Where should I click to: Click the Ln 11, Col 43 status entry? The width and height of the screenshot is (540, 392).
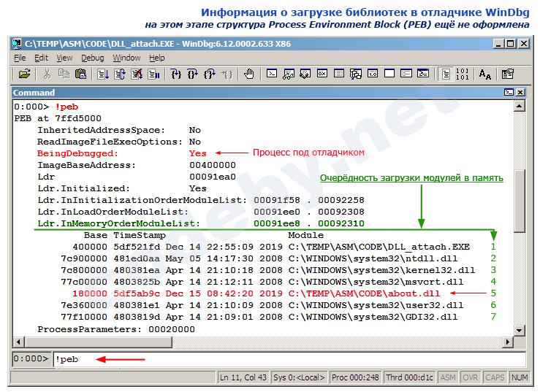click(243, 377)
